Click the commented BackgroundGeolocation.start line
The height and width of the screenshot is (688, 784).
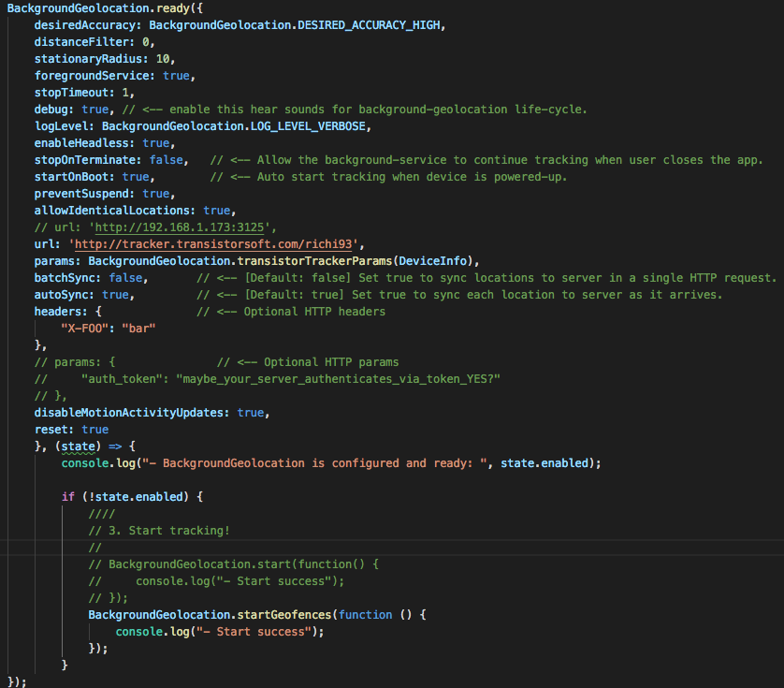[x=234, y=564]
